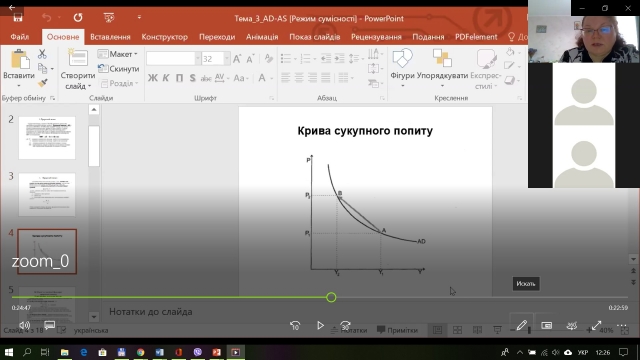
Task: Click the pen annotation icon in video overlay
Action: tap(521, 325)
